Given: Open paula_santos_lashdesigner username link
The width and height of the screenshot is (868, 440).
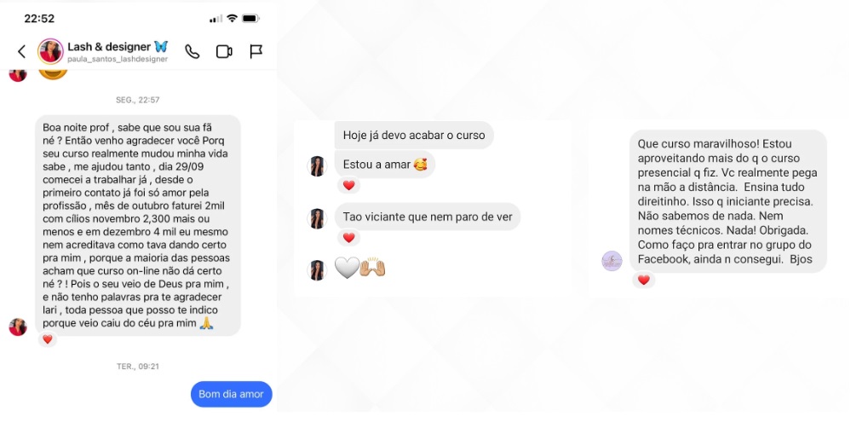Looking at the screenshot, I should 118,60.
